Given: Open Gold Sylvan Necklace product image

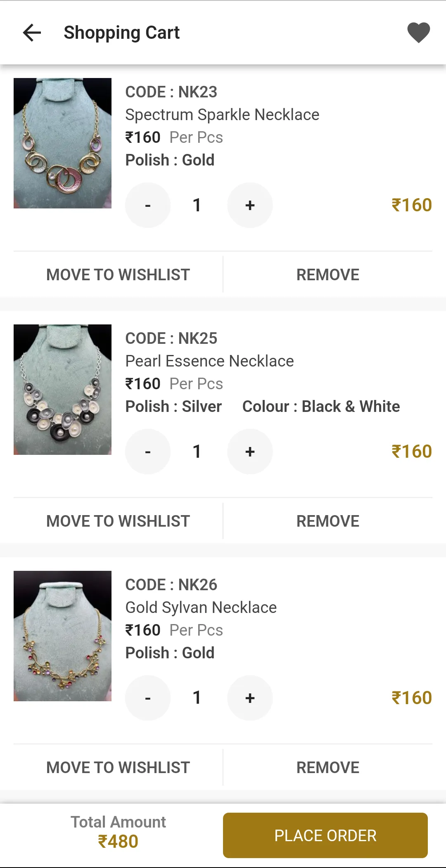Looking at the screenshot, I should [62, 636].
